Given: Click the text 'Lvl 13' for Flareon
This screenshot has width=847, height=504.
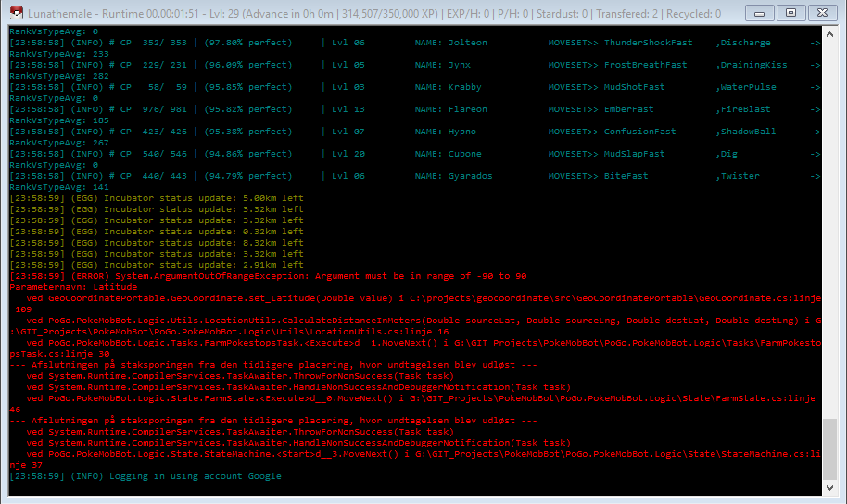Looking at the screenshot, I should (348, 109).
